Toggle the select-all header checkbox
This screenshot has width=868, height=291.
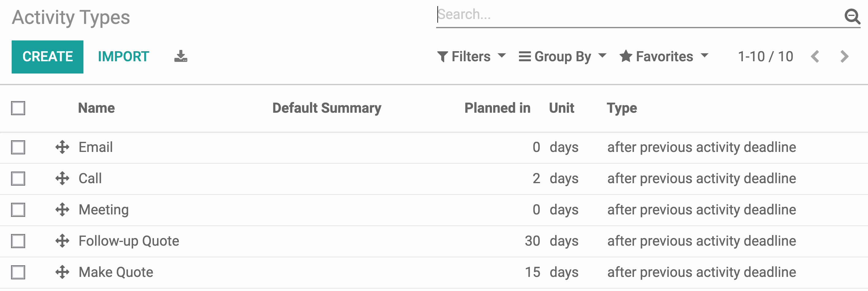tap(18, 108)
